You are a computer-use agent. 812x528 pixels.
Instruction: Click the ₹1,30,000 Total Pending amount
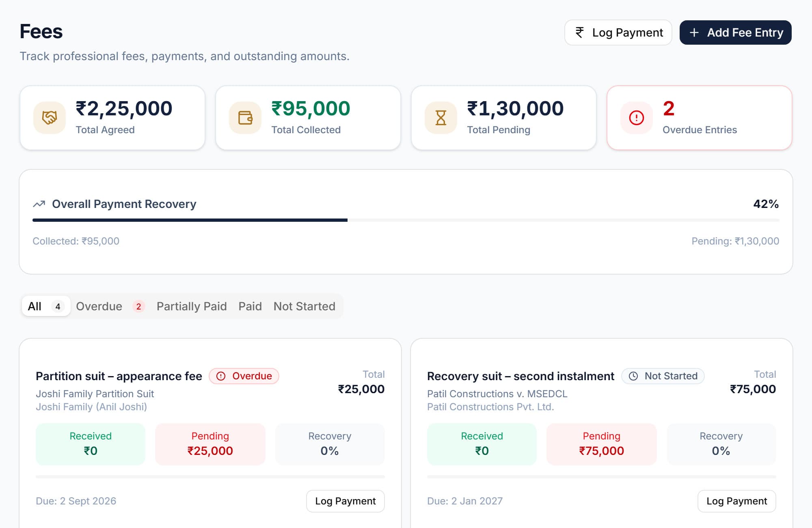pos(515,109)
